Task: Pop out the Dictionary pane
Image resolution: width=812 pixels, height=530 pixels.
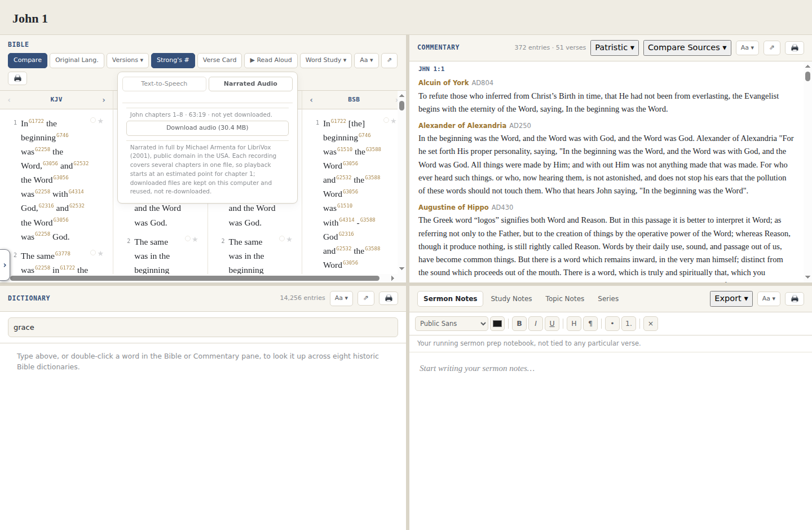Action: click(366, 298)
